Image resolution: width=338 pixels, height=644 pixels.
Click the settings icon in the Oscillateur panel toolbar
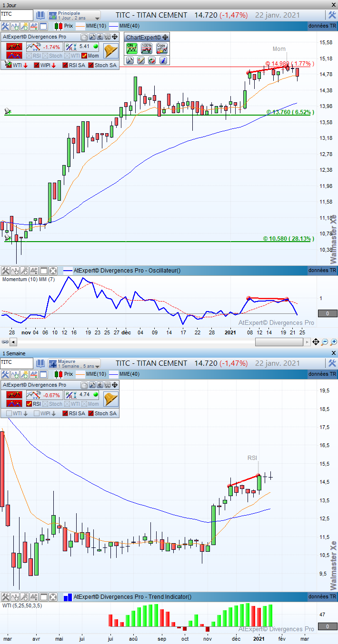[5, 271]
